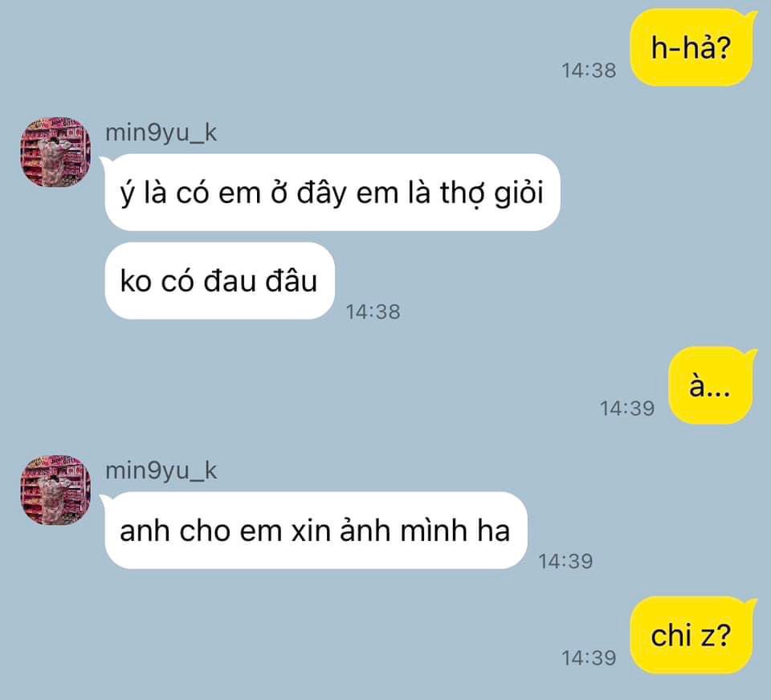
Task: Click the lower min9yu_k username label
Action: click(x=161, y=471)
